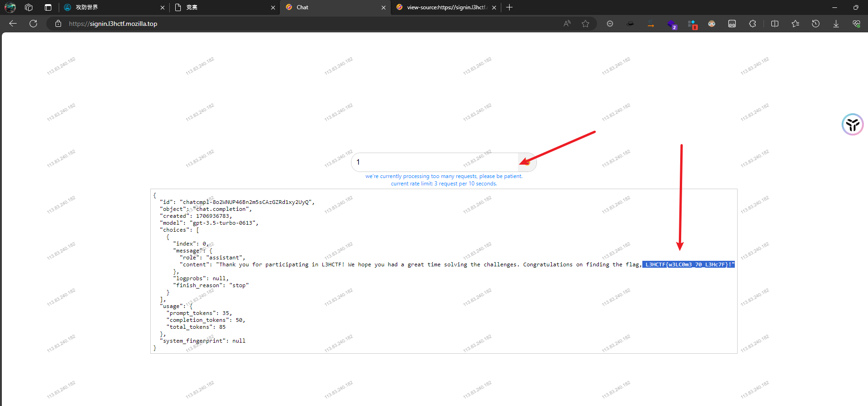The width and height of the screenshot is (868, 406).
Task: Open the Extensions puzzle piece menu
Action: 752,24
